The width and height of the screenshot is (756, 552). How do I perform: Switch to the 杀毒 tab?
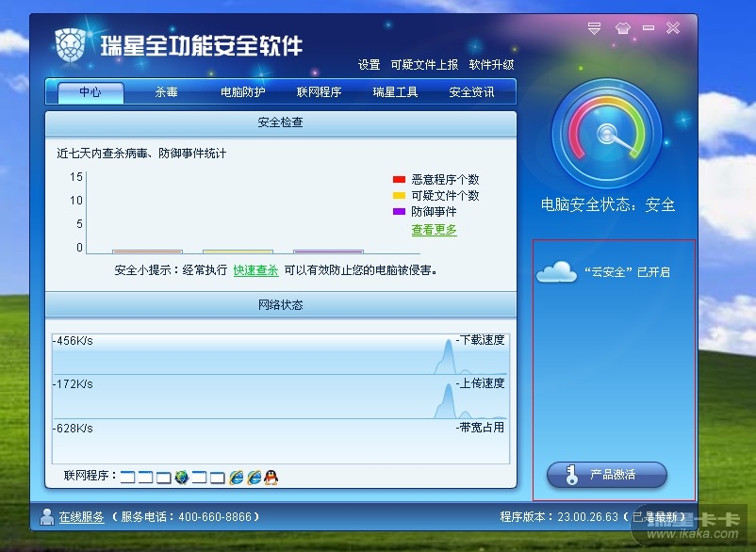tap(166, 92)
